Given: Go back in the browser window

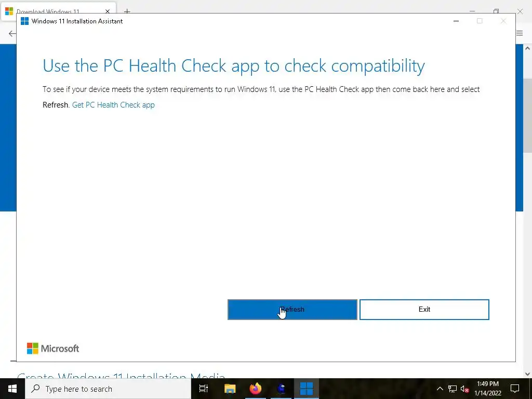Looking at the screenshot, I should point(12,33).
